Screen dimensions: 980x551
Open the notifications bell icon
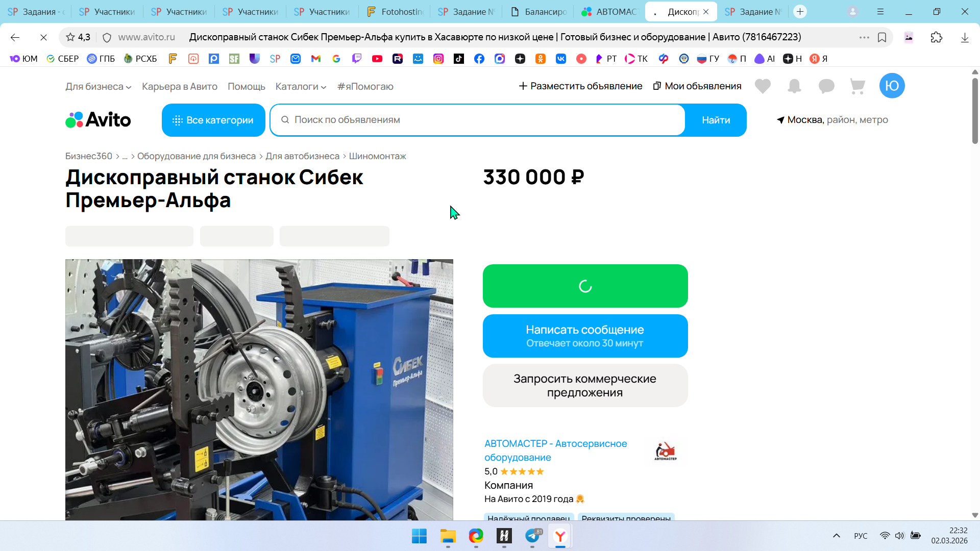click(x=794, y=86)
